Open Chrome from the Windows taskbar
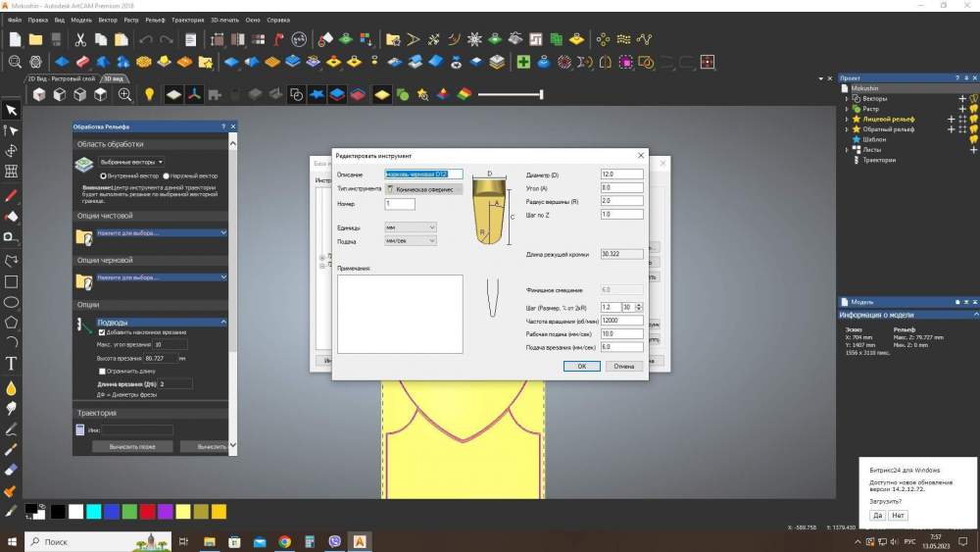 (x=284, y=541)
